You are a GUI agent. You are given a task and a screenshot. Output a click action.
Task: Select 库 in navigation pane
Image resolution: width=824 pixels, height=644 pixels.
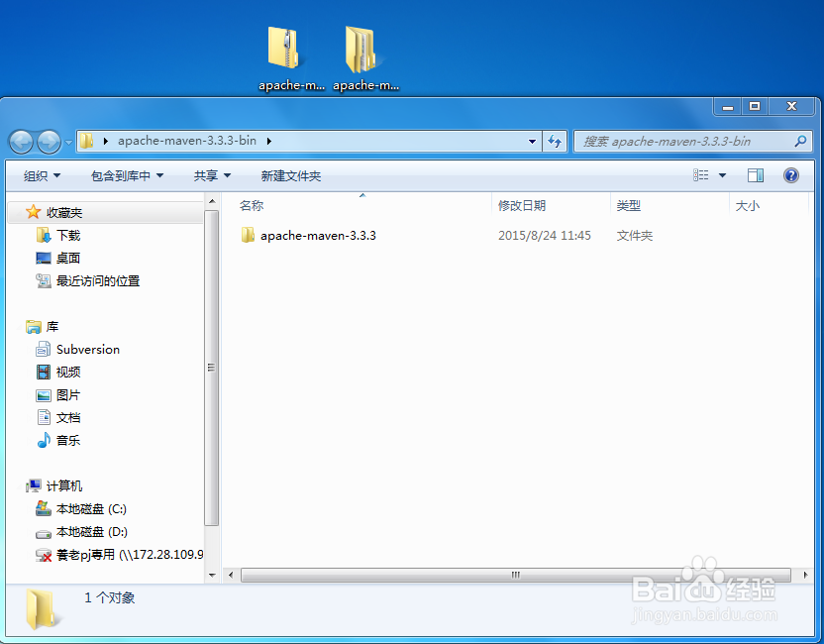coord(52,327)
